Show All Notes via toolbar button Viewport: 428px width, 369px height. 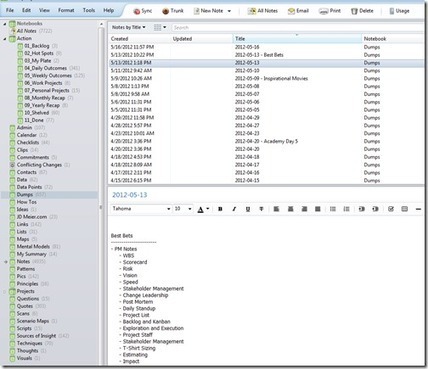(263, 11)
